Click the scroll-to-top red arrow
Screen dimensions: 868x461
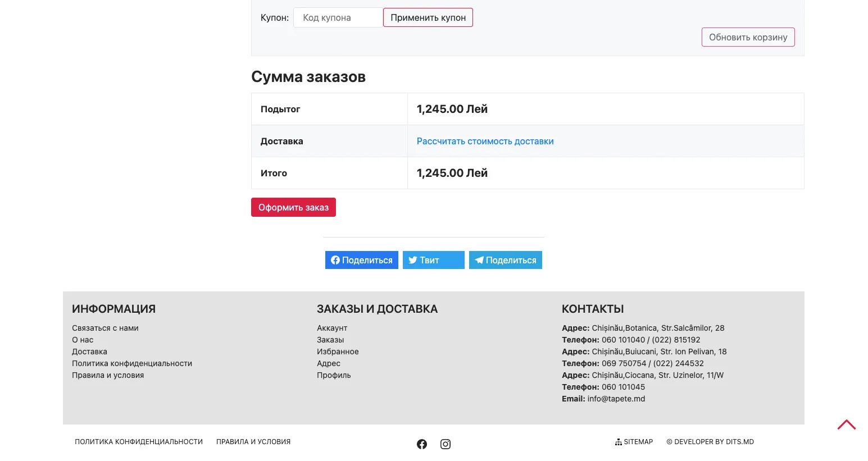(847, 425)
